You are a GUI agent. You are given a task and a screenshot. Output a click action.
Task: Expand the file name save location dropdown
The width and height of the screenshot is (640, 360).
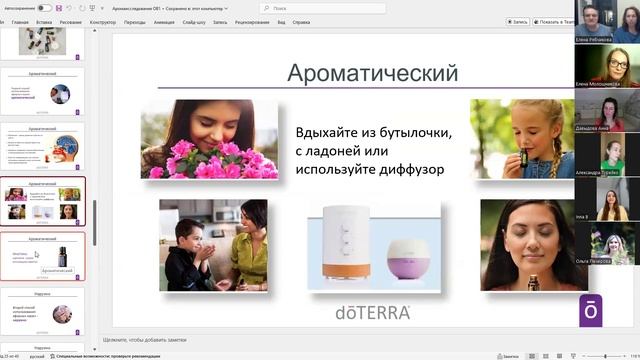226,8
